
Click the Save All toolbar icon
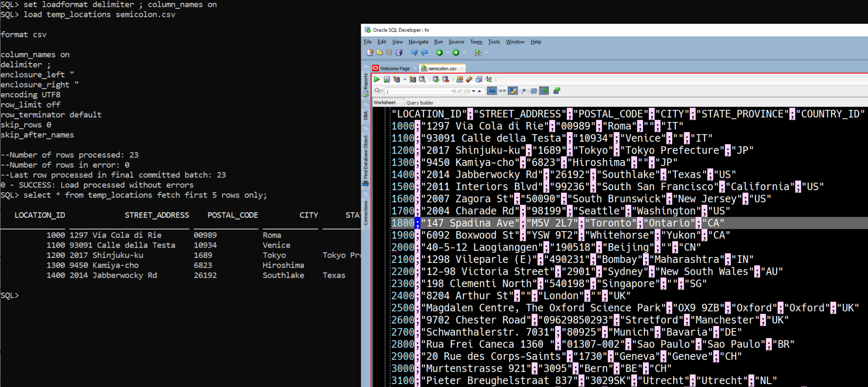(399, 53)
